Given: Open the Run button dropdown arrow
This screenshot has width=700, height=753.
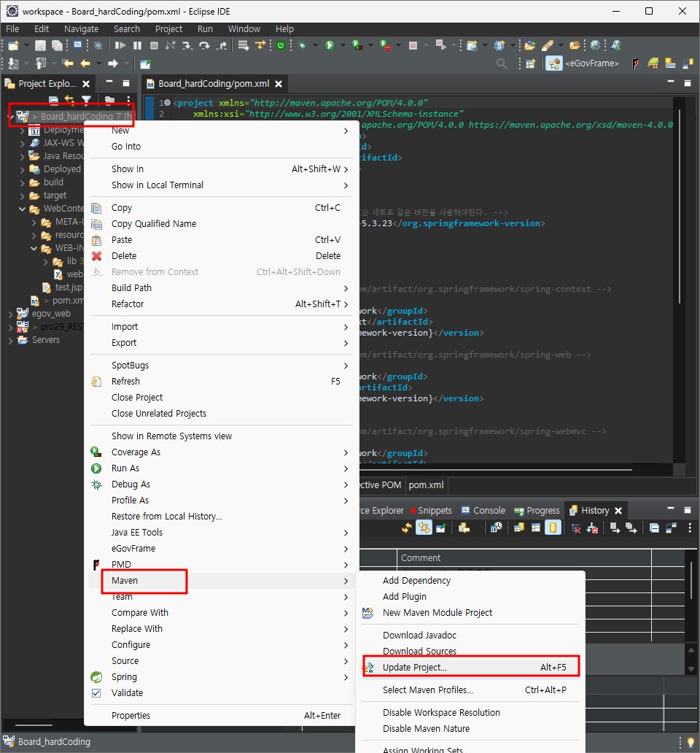Looking at the screenshot, I should point(343,46).
